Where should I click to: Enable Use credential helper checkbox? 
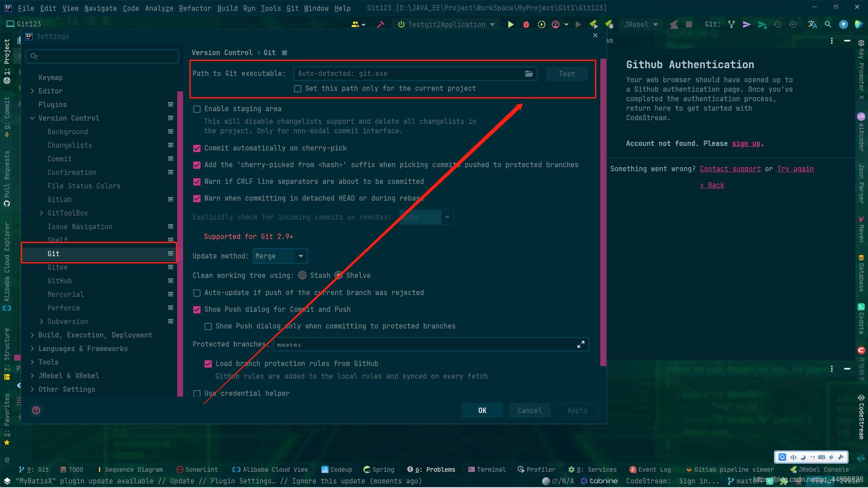(x=197, y=393)
